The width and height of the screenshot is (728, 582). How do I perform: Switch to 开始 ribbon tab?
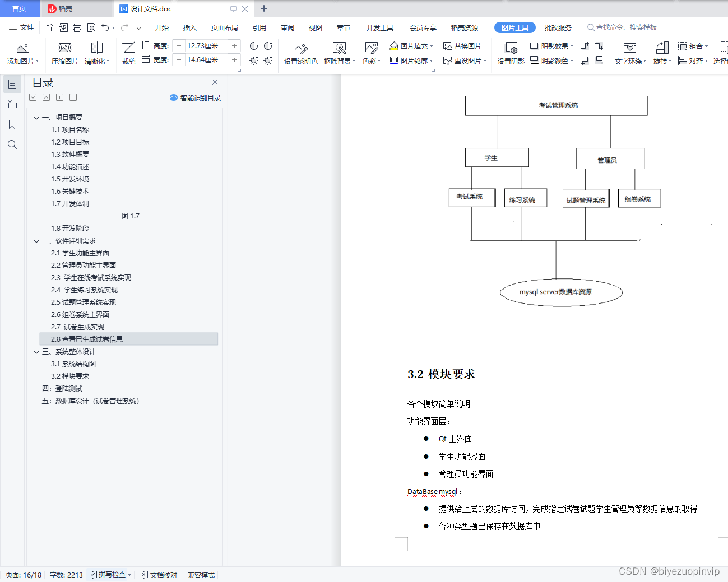(162, 27)
